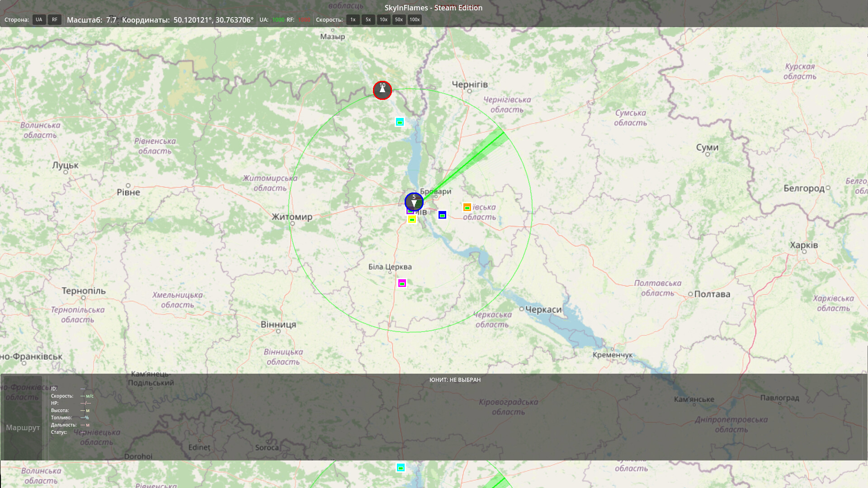Click the orange square unit marker
The height and width of the screenshot is (488, 868).
coord(467,207)
